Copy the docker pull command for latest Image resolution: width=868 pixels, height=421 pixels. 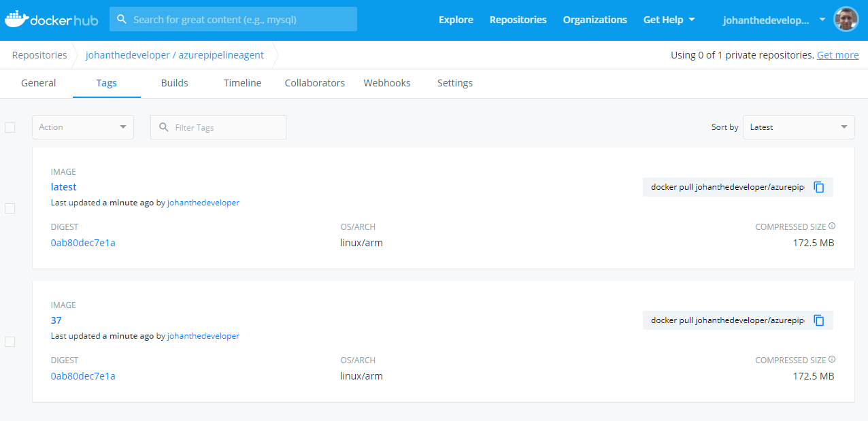819,187
